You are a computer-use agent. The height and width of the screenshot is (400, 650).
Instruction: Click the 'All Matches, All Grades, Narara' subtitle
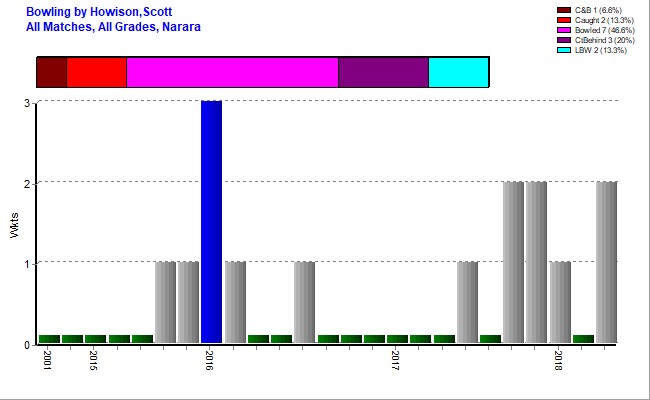[113, 27]
